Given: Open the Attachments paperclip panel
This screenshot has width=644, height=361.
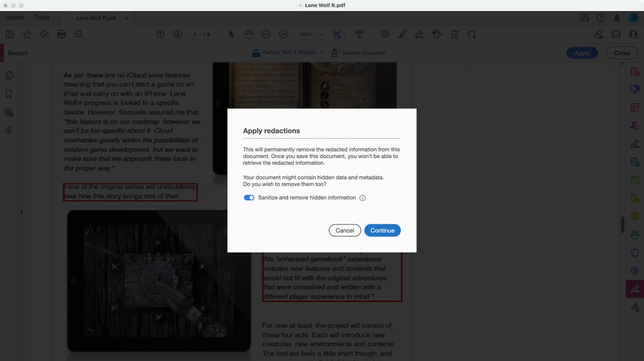Looking at the screenshot, I should coord(9,130).
